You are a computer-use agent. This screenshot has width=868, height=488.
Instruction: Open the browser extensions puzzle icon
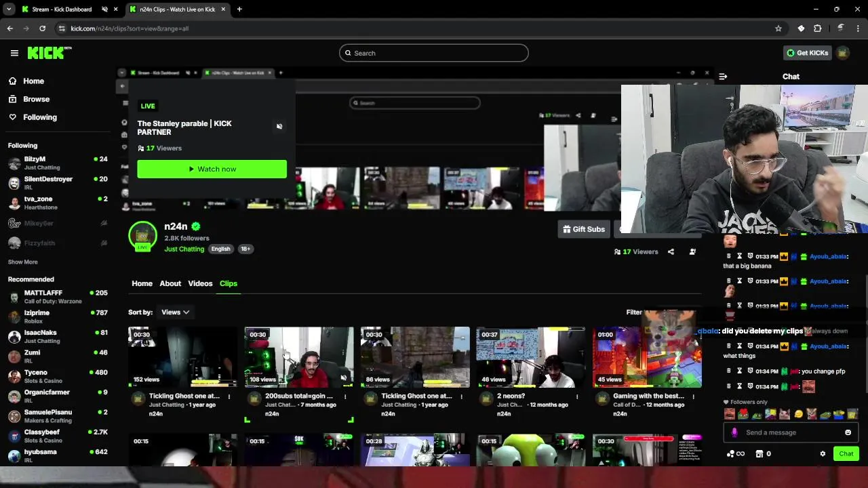818,28
